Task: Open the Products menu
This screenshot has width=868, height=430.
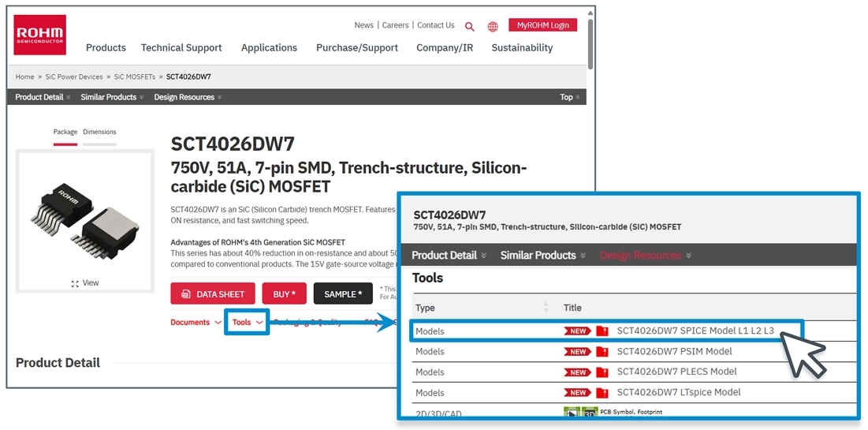Action: (x=106, y=47)
